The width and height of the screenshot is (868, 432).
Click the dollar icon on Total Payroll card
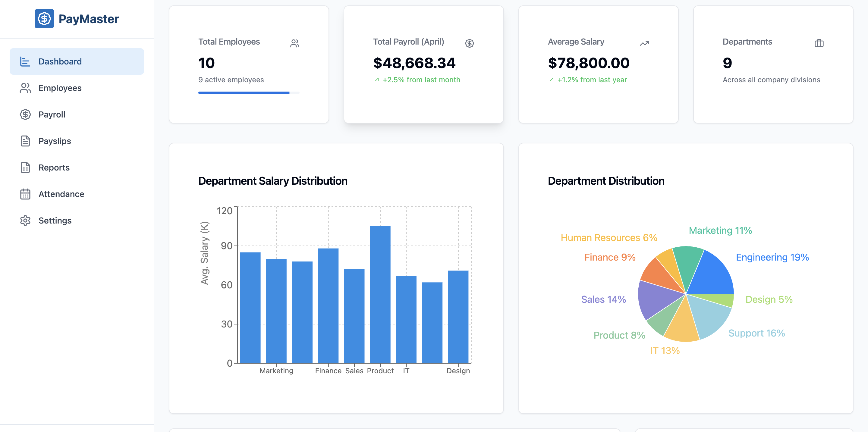pos(469,43)
